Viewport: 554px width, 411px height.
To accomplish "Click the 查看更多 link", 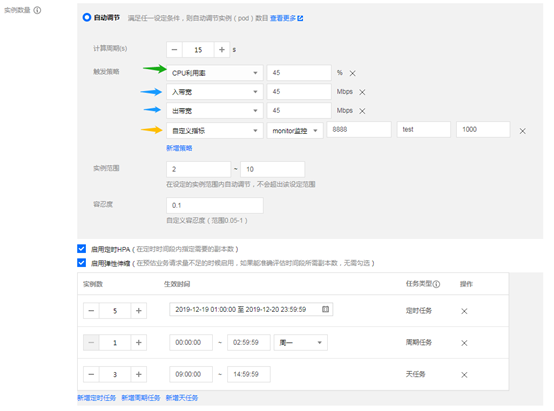I will click(x=287, y=18).
